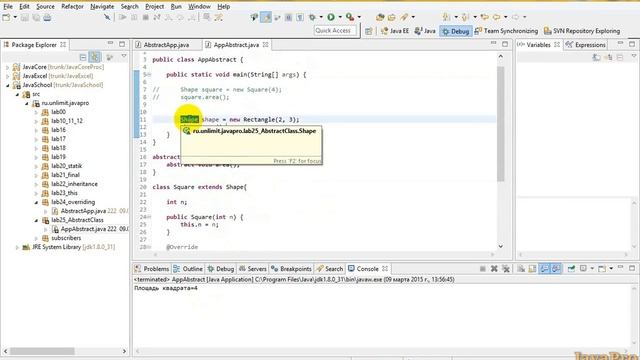Screen dimensions: 640x360
Task: Toggle Mark Occurrences highlighted toolbar button
Action: point(266,17)
